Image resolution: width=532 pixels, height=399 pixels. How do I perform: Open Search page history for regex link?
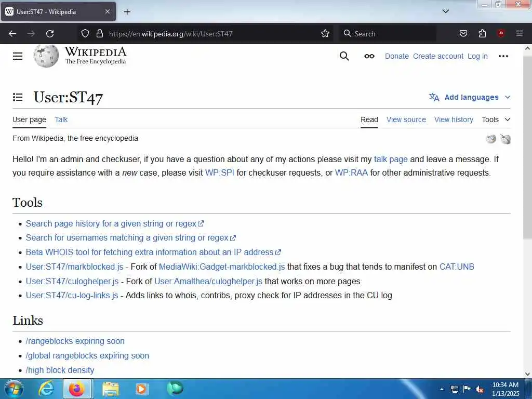pyautogui.click(x=115, y=223)
